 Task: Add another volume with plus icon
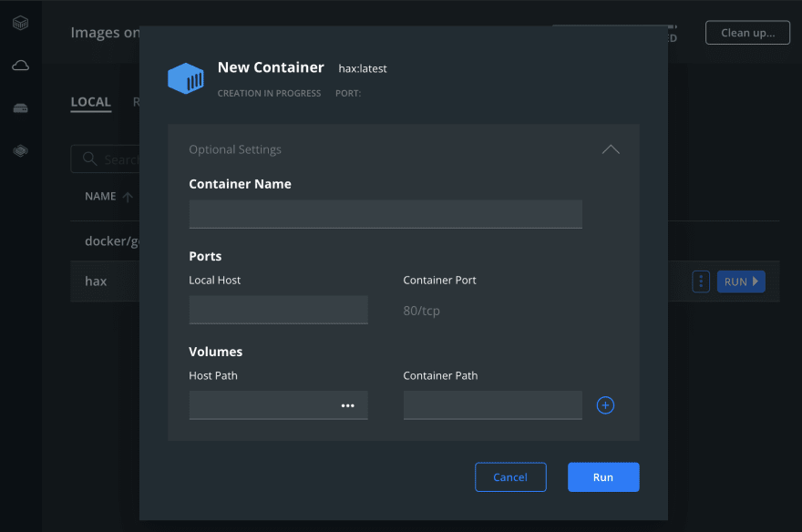pos(605,405)
